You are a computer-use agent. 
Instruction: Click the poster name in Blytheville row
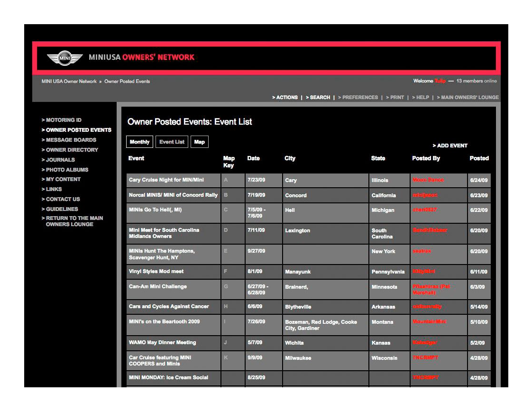click(x=427, y=307)
